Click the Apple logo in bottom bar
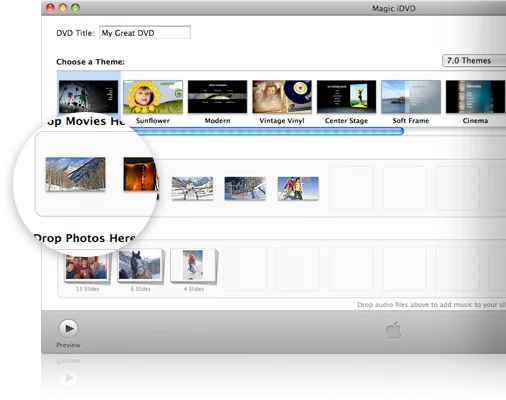The image size is (506, 400). pos(394,330)
